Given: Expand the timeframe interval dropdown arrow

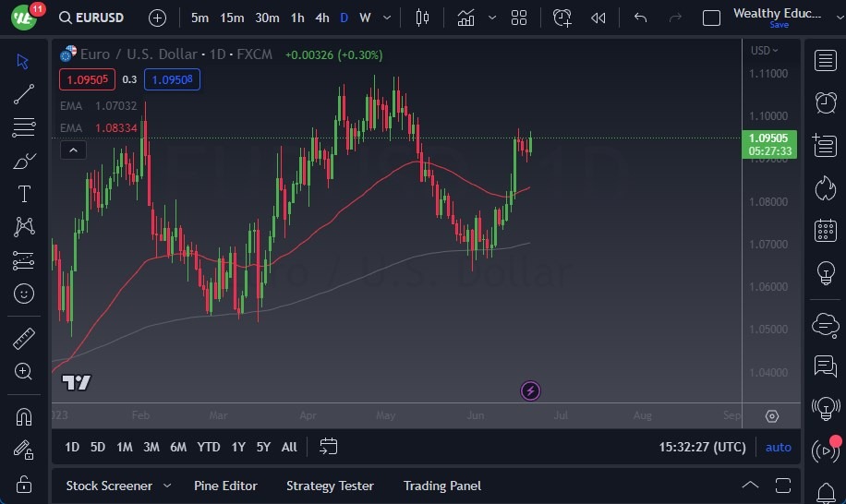Looking at the screenshot, I should (x=387, y=18).
